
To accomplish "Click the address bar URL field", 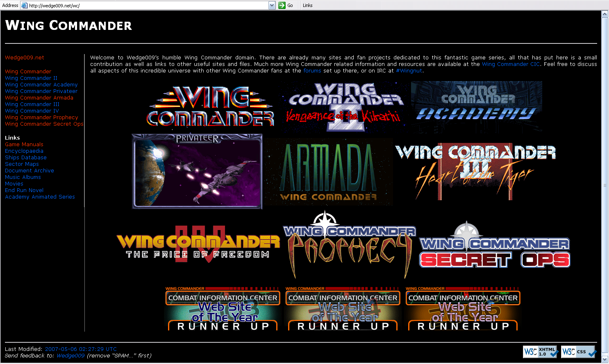I will [148, 5].
